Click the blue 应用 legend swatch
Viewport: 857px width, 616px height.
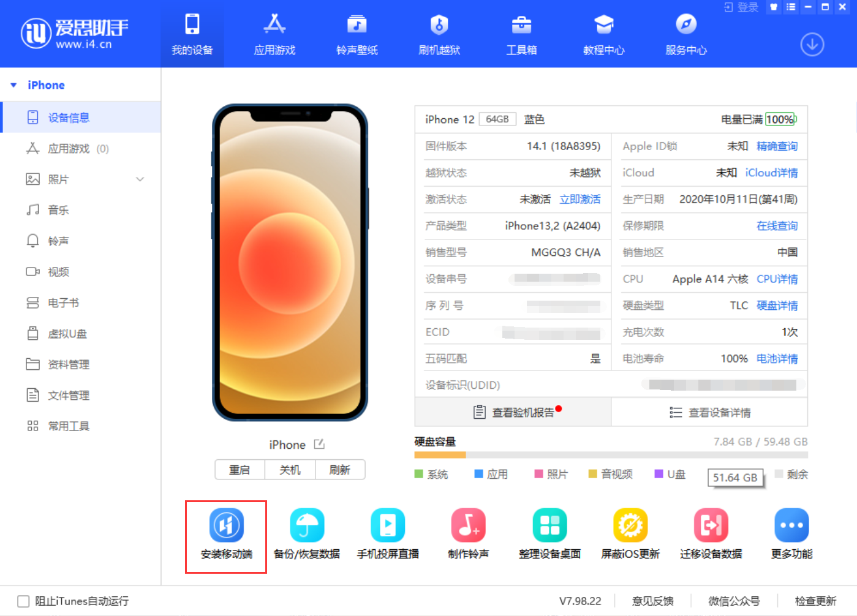479,474
